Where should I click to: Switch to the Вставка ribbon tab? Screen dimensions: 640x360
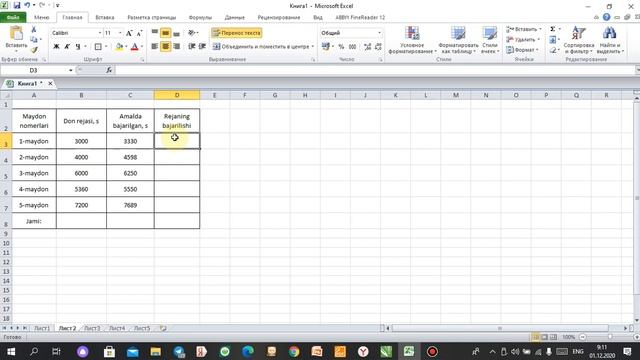tap(104, 18)
